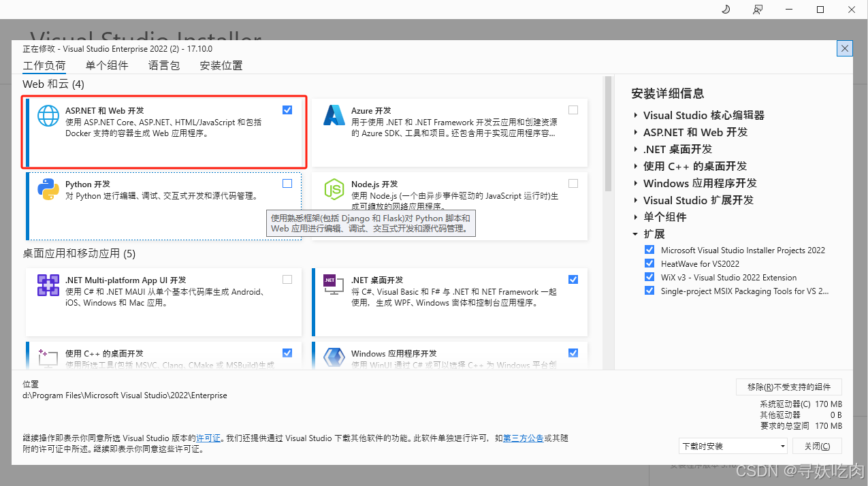Uncheck the .NET desktop development workload
Image resolution: width=868 pixels, height=486 pixels.
tap(573, 279)
